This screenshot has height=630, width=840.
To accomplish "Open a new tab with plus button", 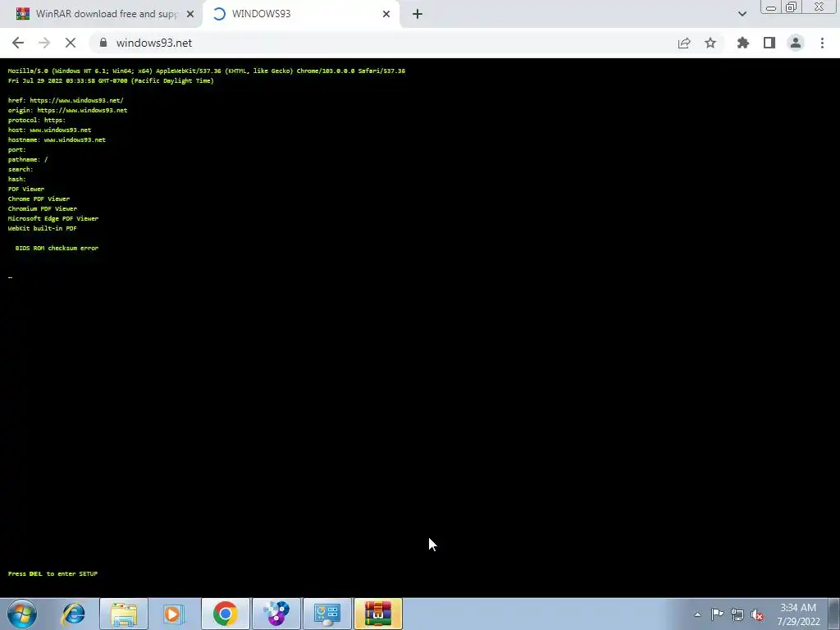I will [x=418, y=14].
